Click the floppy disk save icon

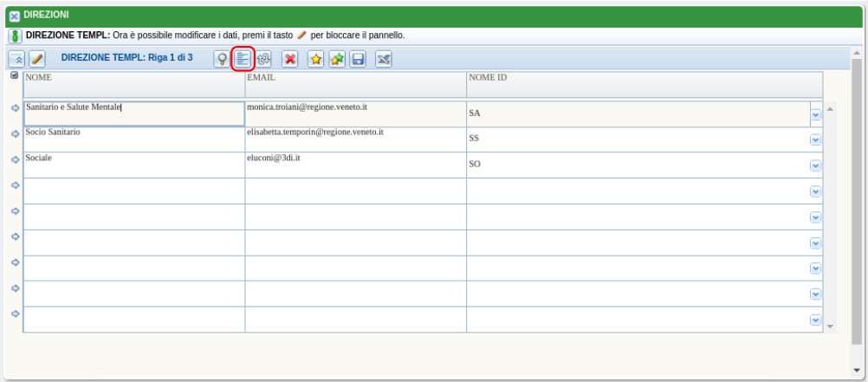(x=358, y=59)
